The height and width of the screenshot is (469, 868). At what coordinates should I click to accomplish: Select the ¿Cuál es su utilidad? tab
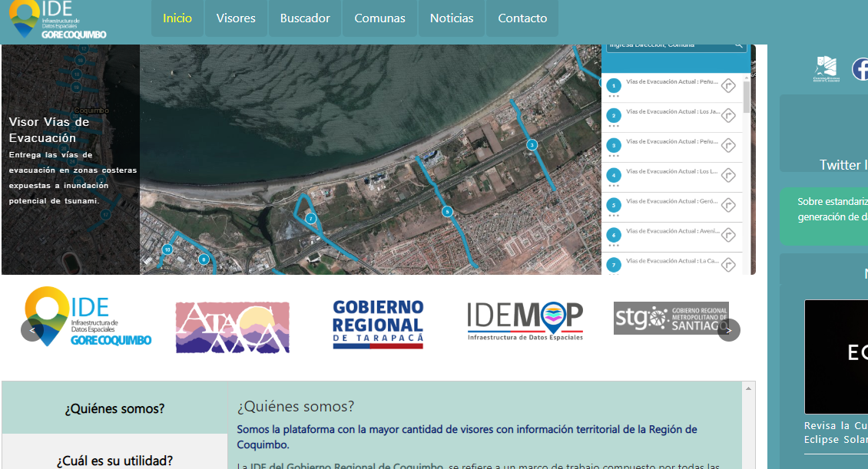[x=114, y=460]
